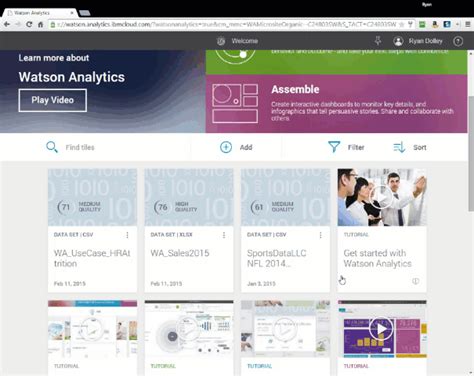
Task: Click the Sort arrows icon
Action: coord(399,147)
